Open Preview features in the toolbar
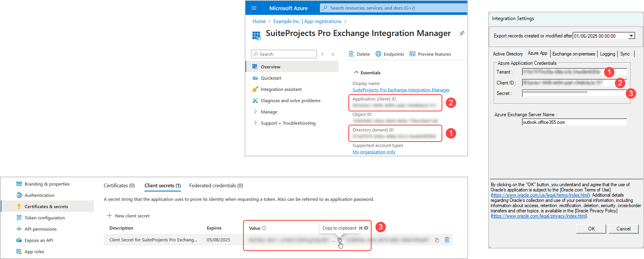The image size is (644, 259). tap(430, 54)
